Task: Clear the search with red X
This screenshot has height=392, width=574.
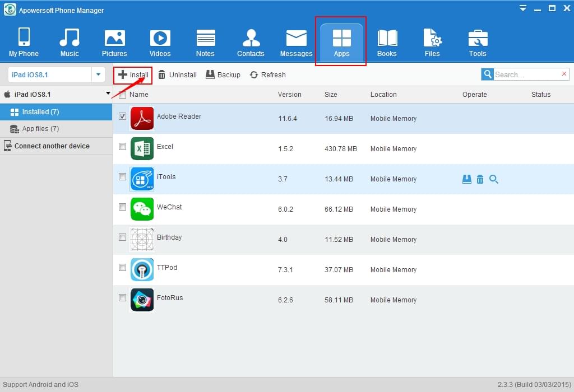Action: [564, 74]
